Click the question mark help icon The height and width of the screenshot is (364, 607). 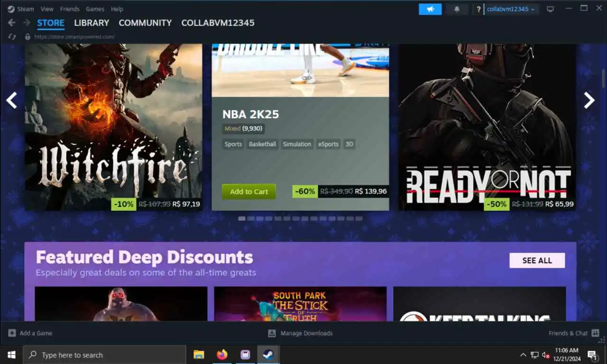click(x=478, y=9)
